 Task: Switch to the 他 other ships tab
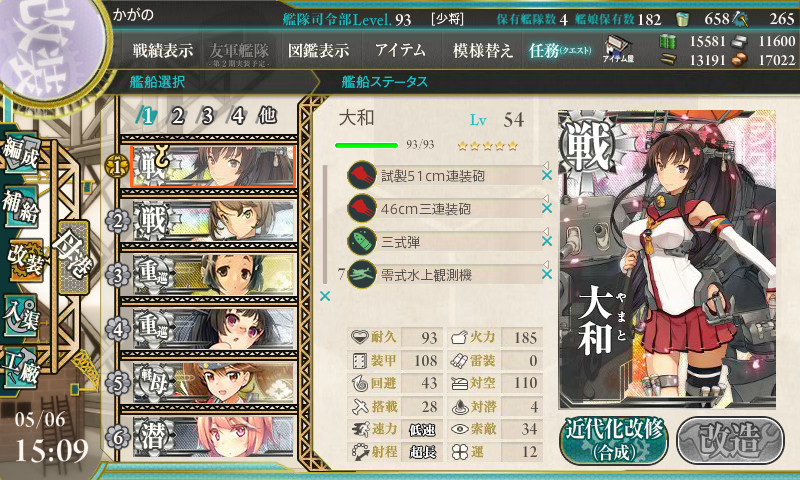point(267,115)
